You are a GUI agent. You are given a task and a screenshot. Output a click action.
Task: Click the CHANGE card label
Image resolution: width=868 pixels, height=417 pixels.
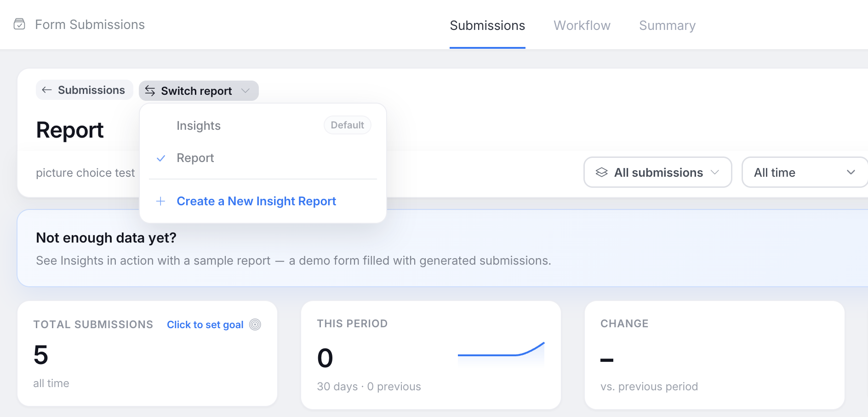pos(624,324)
